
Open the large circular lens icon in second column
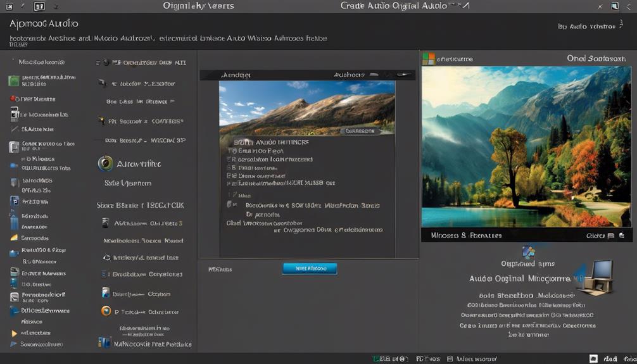pos(105,163)
